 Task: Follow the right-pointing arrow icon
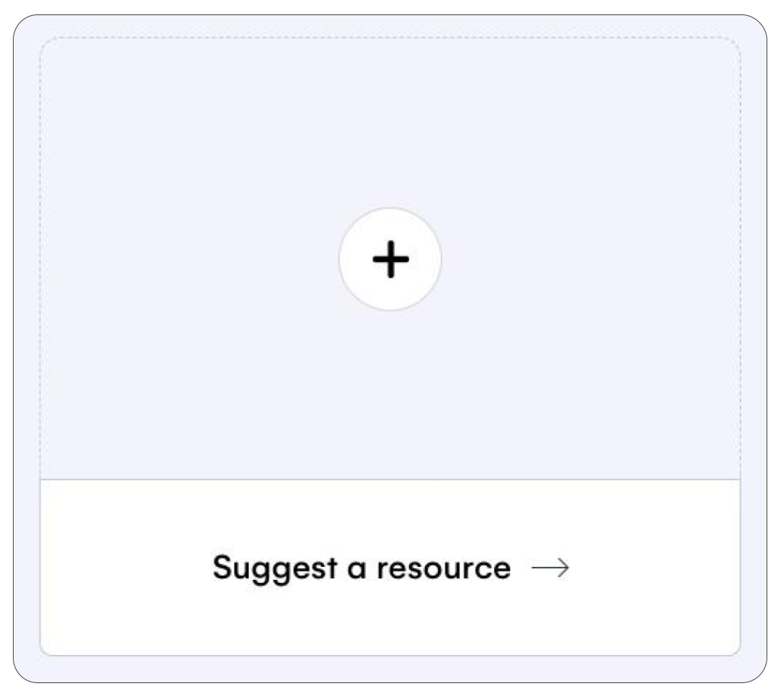[550, 568]
